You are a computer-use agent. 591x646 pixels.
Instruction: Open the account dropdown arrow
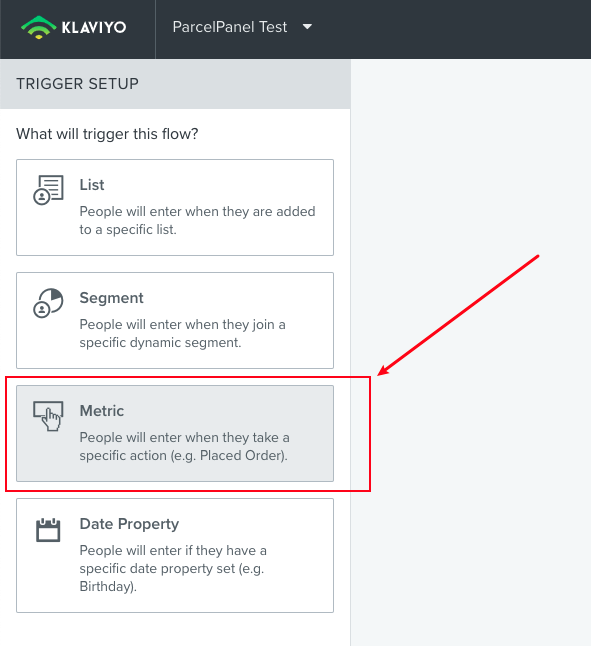(x=307, y=27)
